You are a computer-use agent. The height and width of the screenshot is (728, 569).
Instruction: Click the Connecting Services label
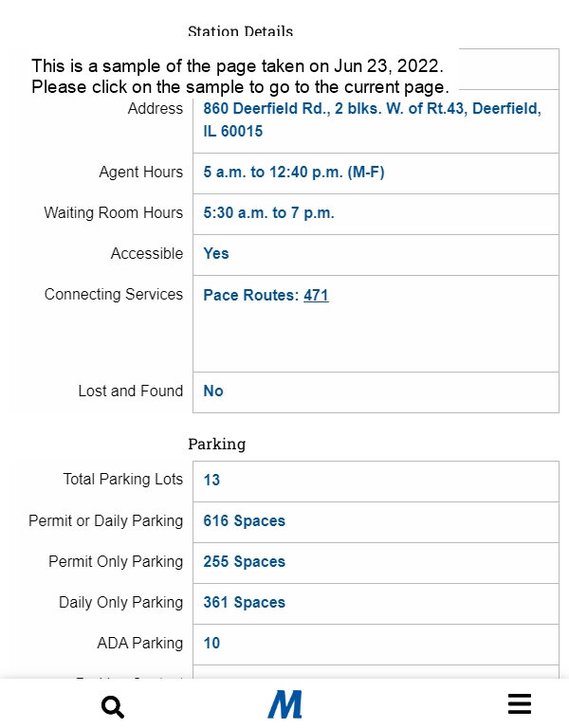tap(114, 295)
